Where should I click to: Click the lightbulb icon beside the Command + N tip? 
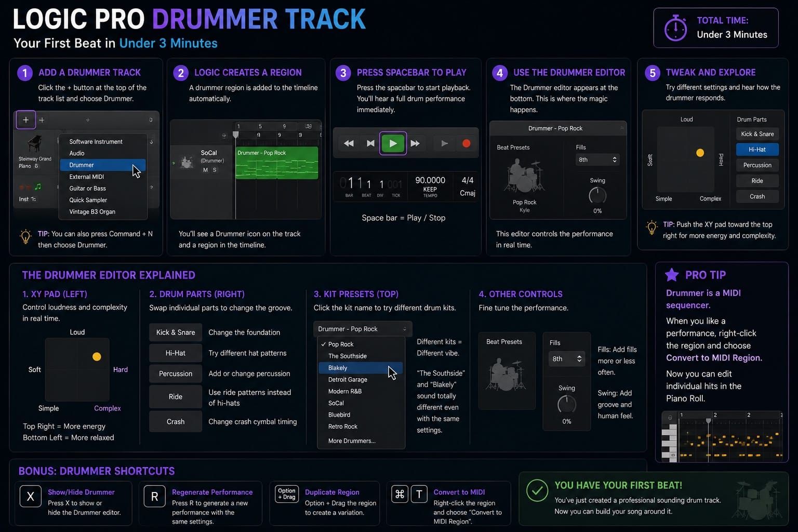coord(25,237)
